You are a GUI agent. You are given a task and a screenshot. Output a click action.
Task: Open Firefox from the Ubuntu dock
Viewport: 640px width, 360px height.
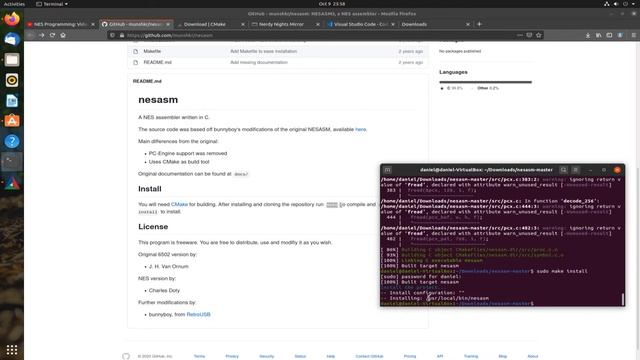click(12, 19)
